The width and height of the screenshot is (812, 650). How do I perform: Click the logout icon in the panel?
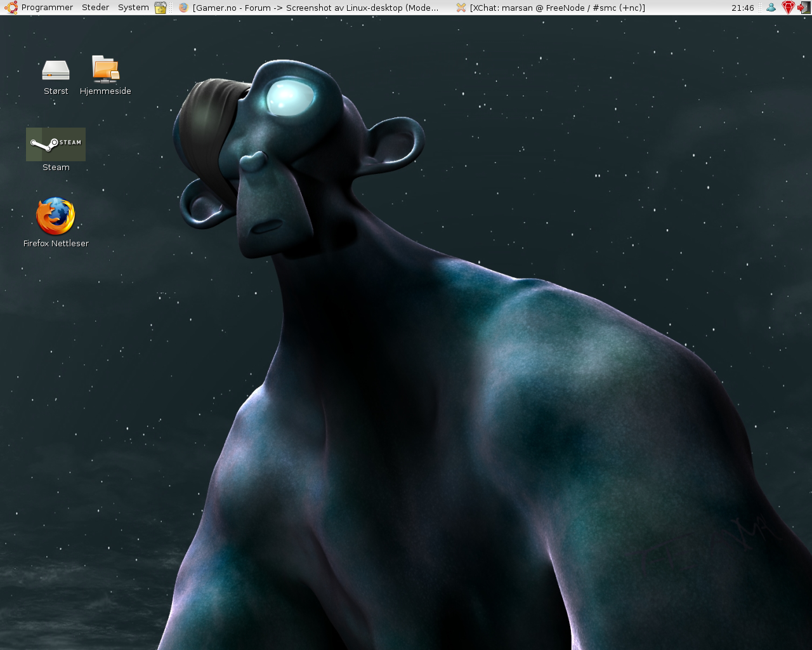point(804,8)
